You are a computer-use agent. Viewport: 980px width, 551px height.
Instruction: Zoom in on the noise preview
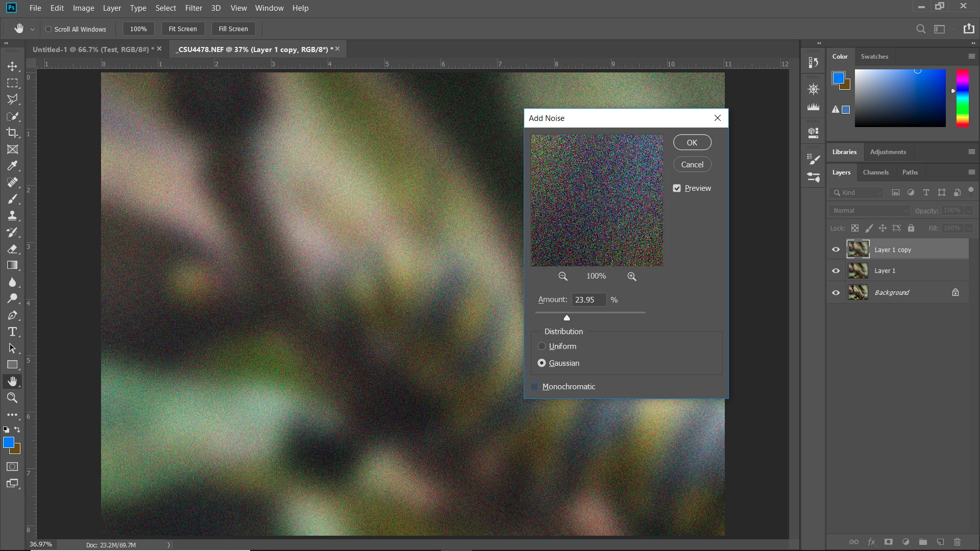point(632,277)
